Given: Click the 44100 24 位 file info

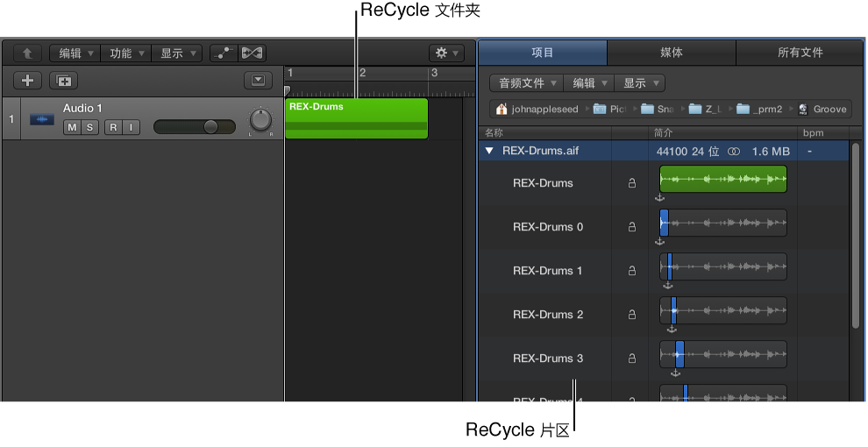Looking at the screenshot, I should pos(687,151).
